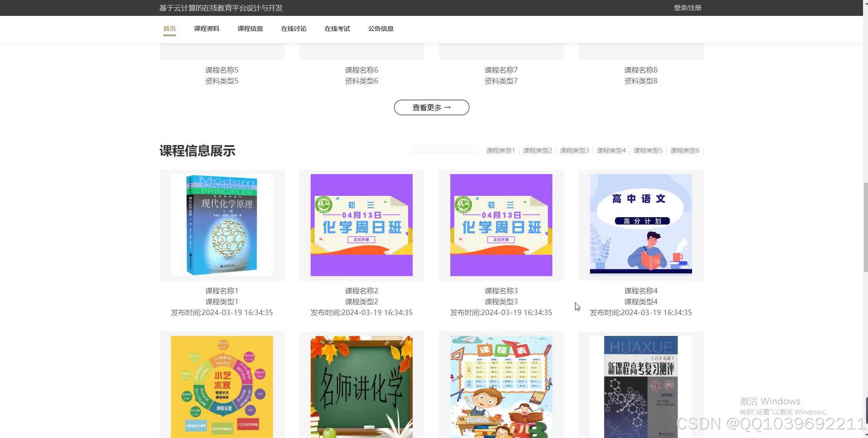Image resolution: width=868 pixels, height=438 pixels.
Task: Switch to the 在线考试 tab
Action: (x=336, y=29)
